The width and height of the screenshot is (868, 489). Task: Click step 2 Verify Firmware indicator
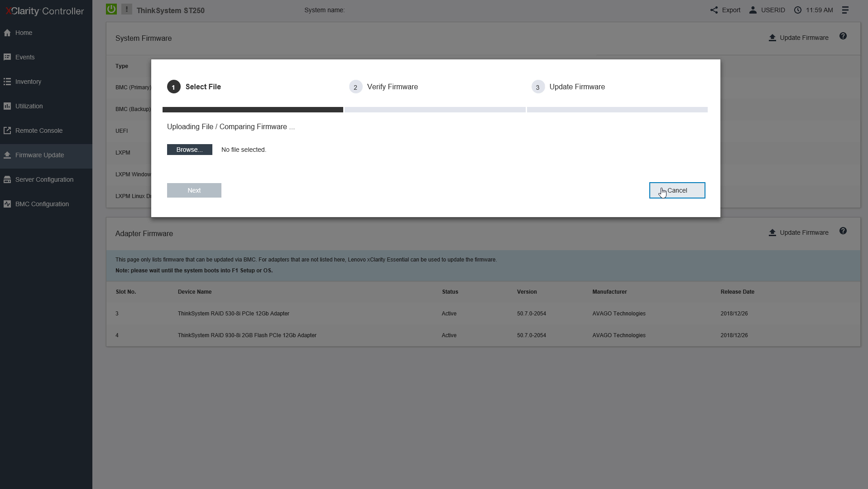tap(384, 87)
